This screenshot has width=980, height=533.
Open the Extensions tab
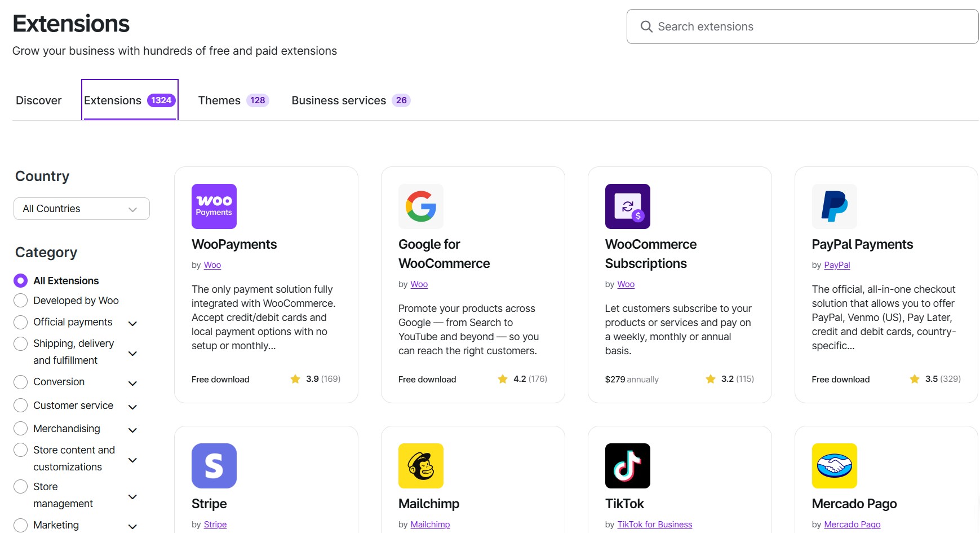[x=130, y=100]
